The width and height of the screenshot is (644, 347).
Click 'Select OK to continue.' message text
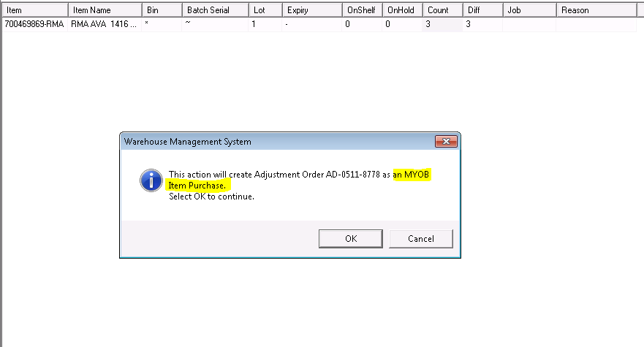pos(211,197)
